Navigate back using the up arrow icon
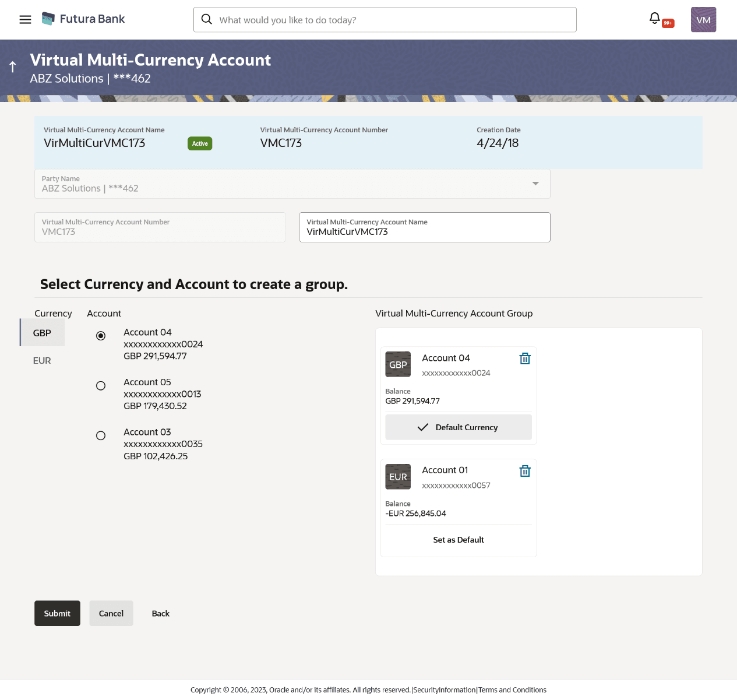Screen dimensions: 737x700 pyautogui.click(x=12, y=66)
